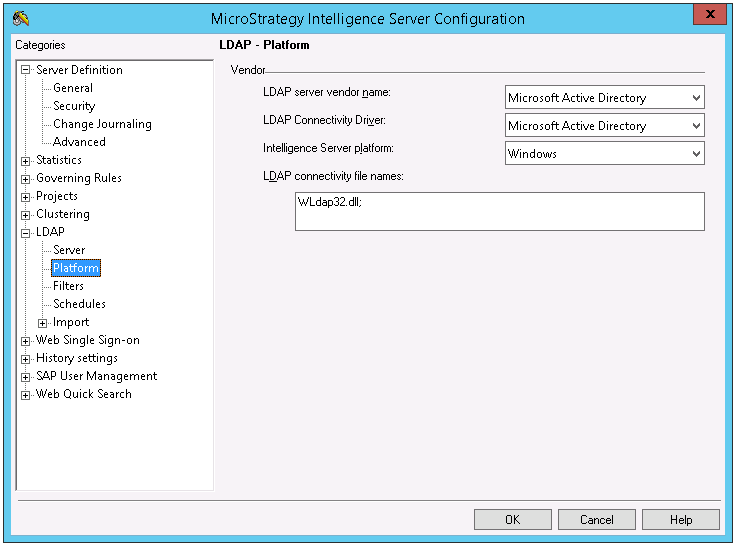The image size is (735, 545).
Task: Expand the Import sub-node under LDAP
Action: pos(43,322)
